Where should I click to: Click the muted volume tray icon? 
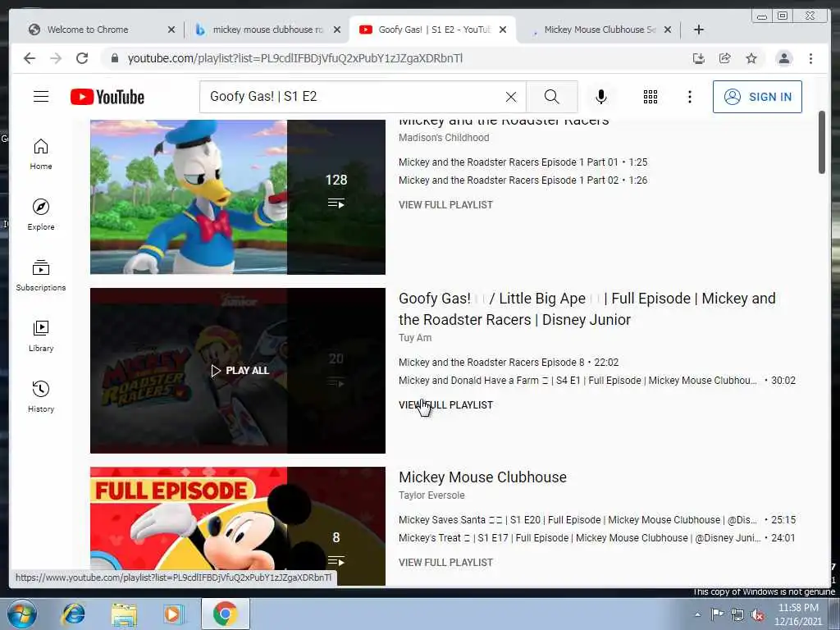[x=757, y=614]
